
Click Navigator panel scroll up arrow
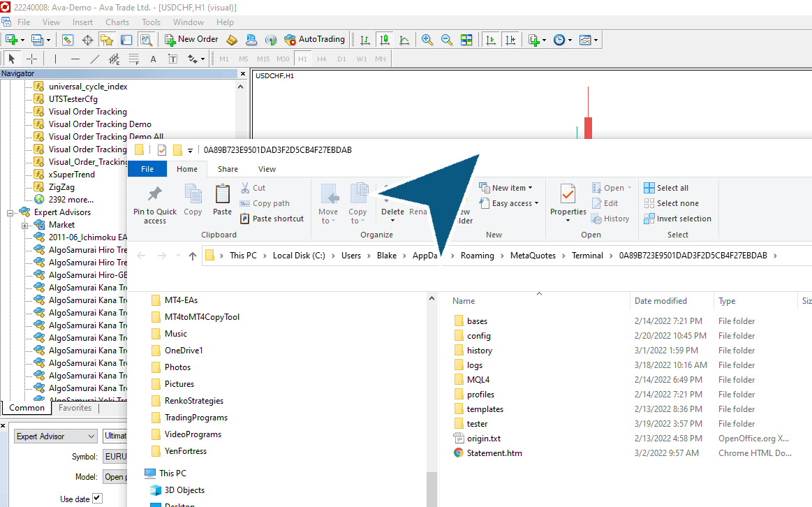(240, 87)
